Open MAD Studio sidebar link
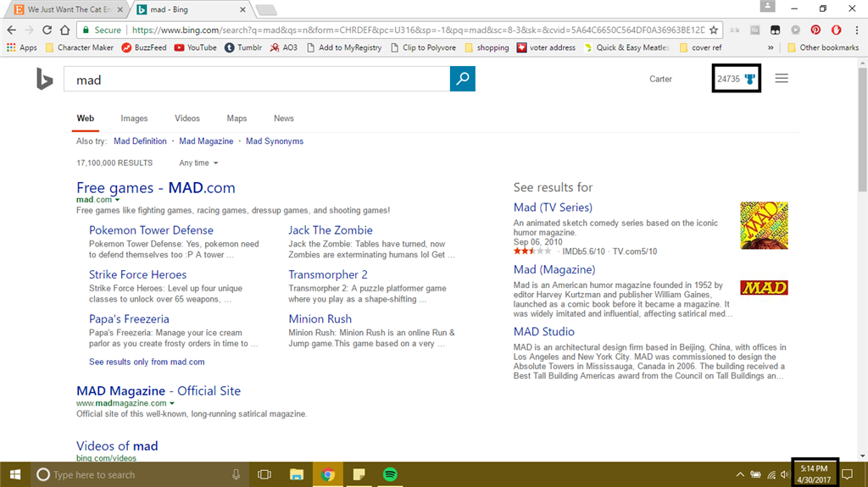The image size is (868, 487). [x=543, y=331]
